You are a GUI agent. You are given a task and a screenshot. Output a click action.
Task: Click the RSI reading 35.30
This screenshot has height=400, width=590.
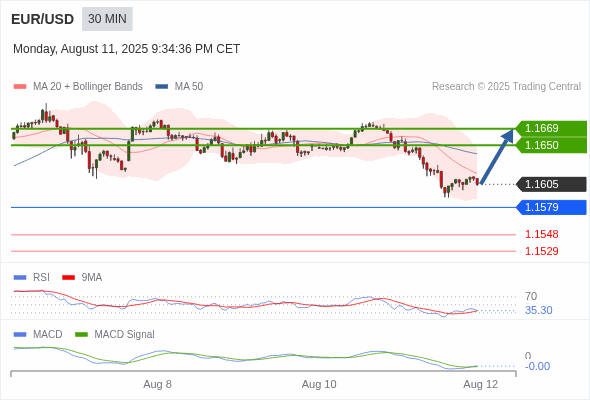pyautogui.click(x=538, y=310)
